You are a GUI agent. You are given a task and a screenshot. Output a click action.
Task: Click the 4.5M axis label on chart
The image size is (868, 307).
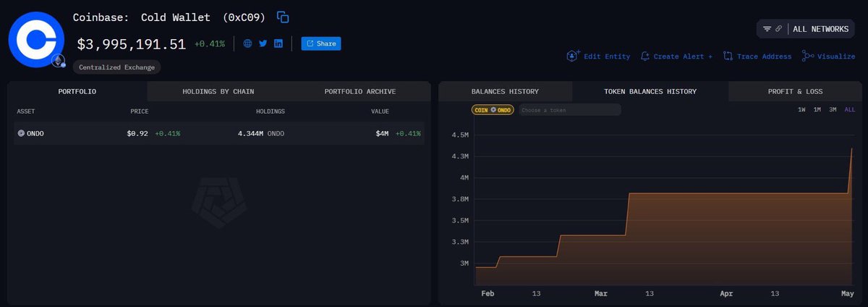pos(460,135)
